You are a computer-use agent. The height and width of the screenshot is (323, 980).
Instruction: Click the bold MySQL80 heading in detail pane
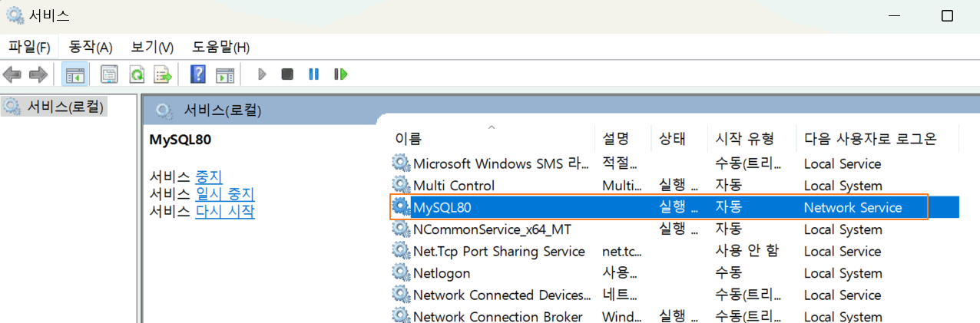click(x=180, y=140)
